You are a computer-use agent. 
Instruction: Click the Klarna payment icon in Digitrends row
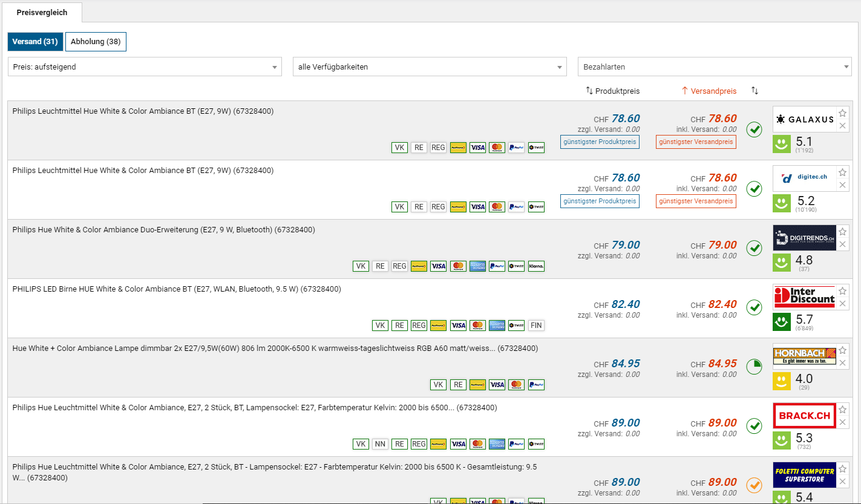(535, 266)
